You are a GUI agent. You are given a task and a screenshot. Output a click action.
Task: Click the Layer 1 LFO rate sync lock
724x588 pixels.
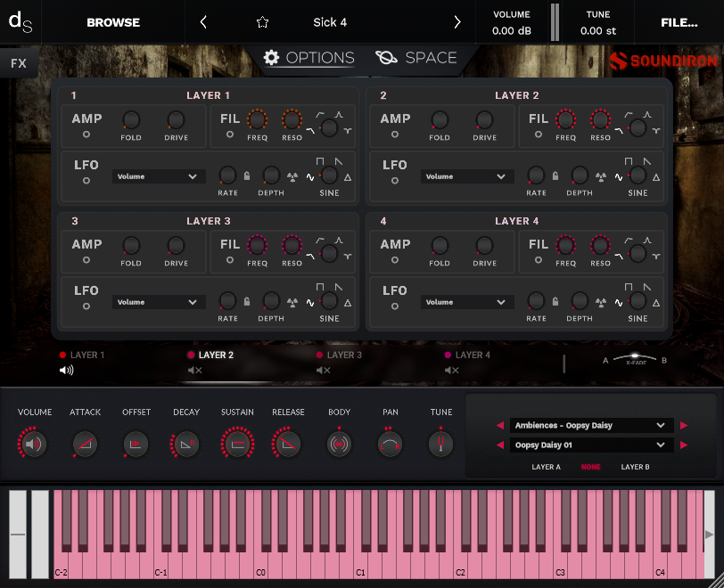tap(247, 176)
